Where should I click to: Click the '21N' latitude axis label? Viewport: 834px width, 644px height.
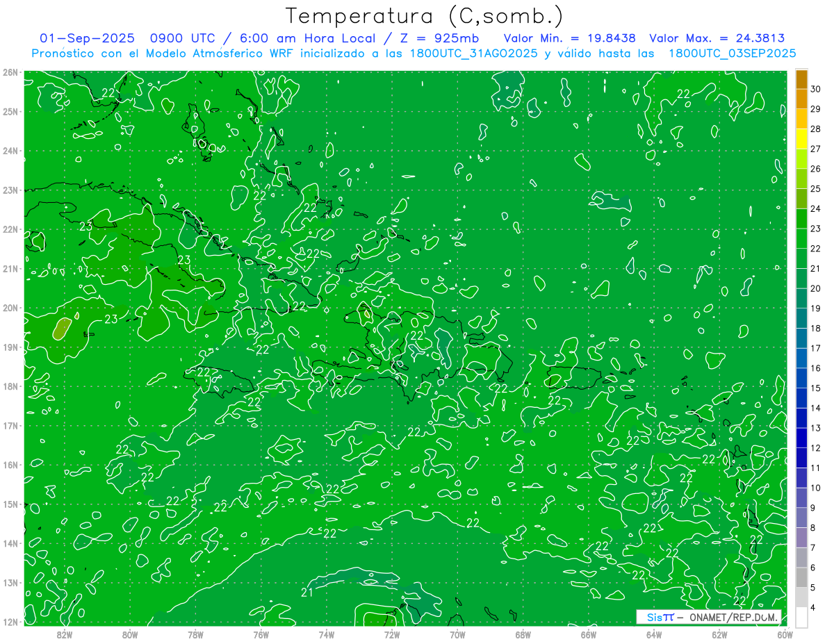tap(10, 268)
